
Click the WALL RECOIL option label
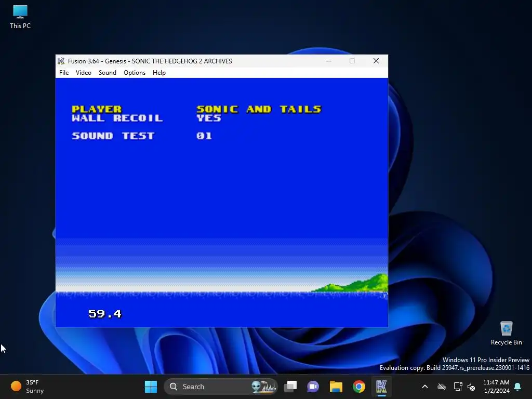(117, 118)
